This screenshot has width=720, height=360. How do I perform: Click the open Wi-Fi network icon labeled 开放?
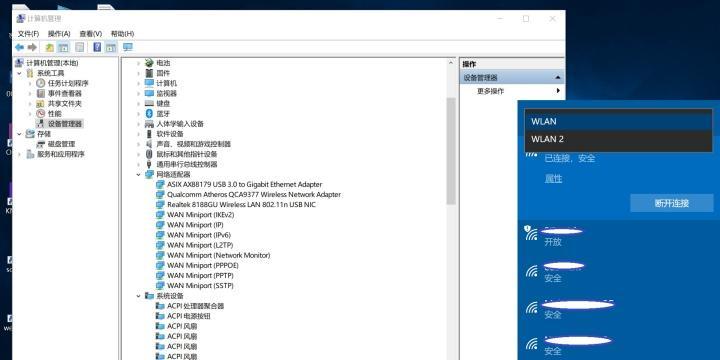(x=531, y=234)
